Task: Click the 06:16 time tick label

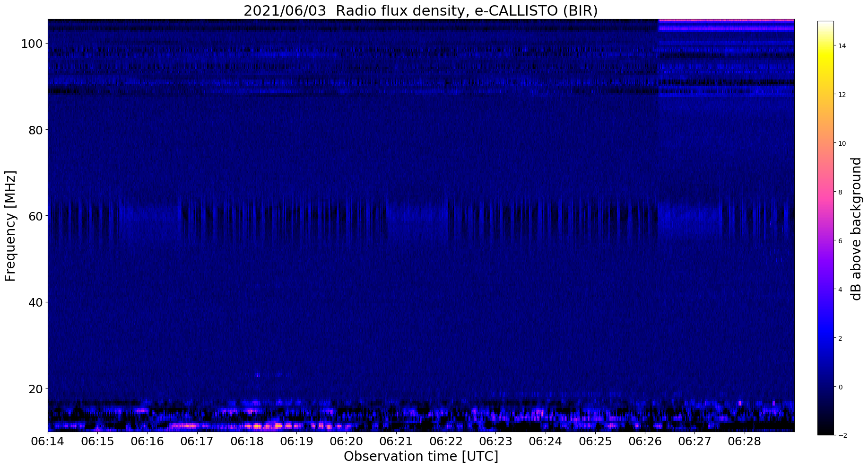Action: (147, 442)
